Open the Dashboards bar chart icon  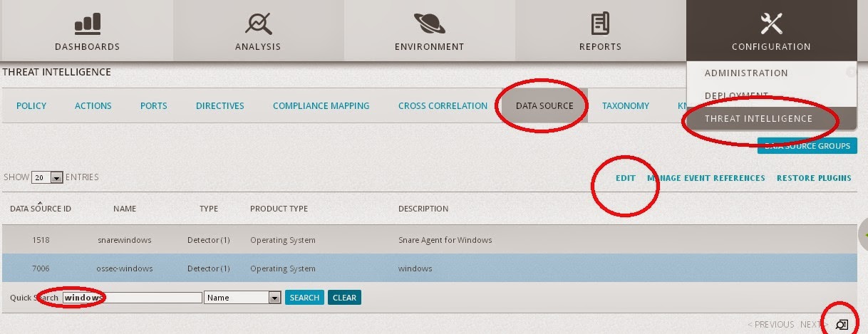pyautogui.click(x=87, y=24)
